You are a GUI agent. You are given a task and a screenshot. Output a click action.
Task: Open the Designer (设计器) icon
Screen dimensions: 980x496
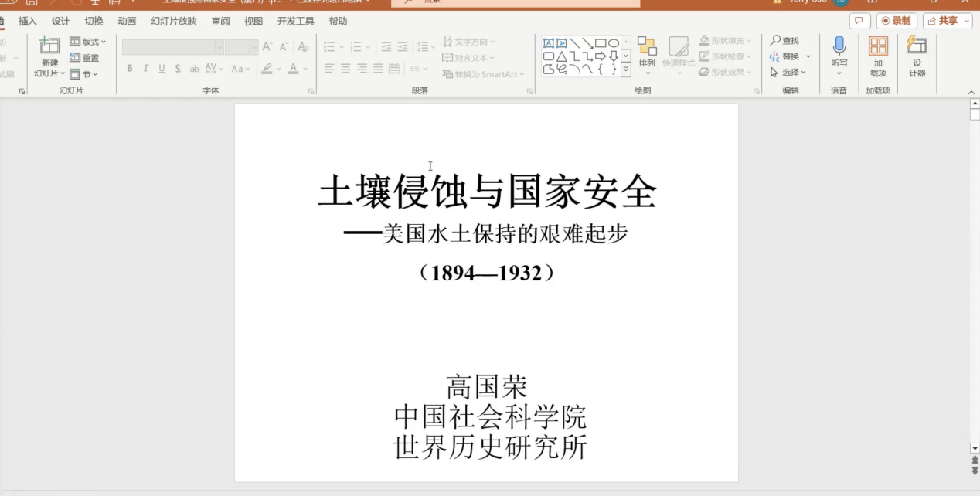[917, 46]
